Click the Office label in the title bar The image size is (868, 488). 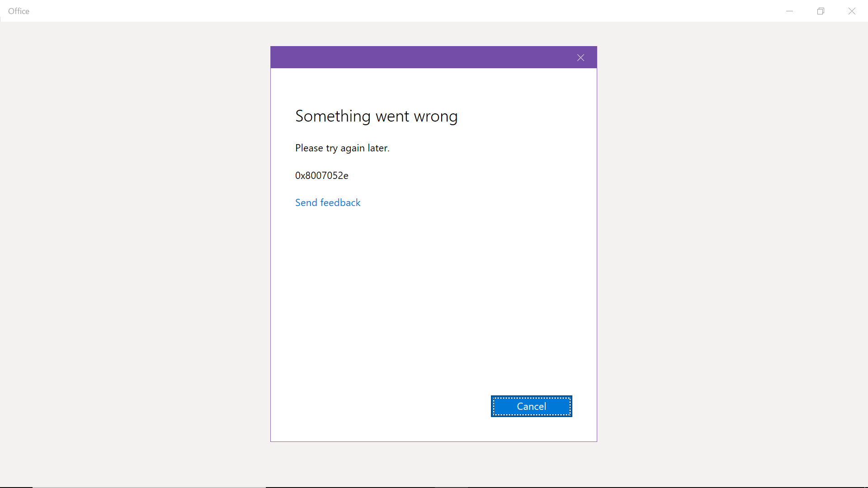[19, 11]
